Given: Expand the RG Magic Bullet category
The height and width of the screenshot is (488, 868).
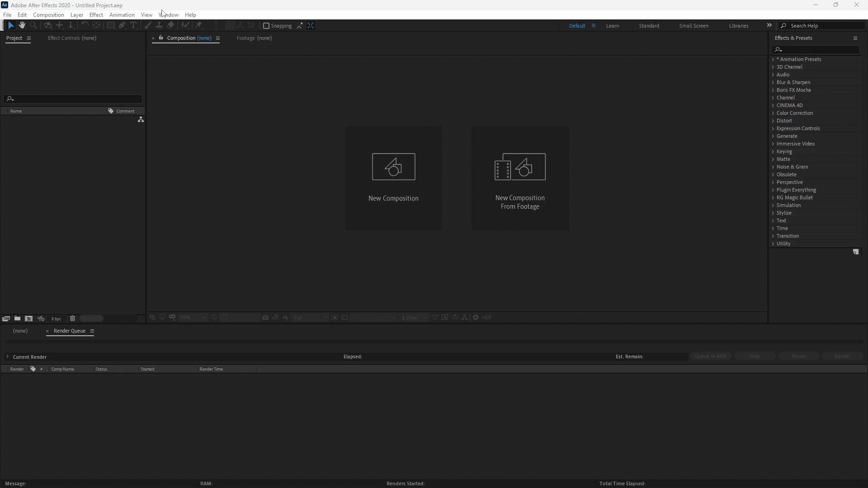Looking at the screenshot, I should click(773, 197).
